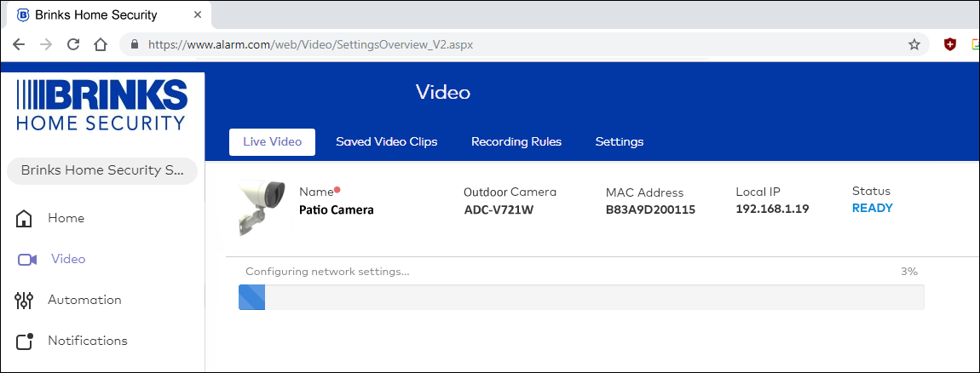Screen dimensions: 980x373
Task: Click the Brinks Home Security logo
Action: (x=102, y=105)
